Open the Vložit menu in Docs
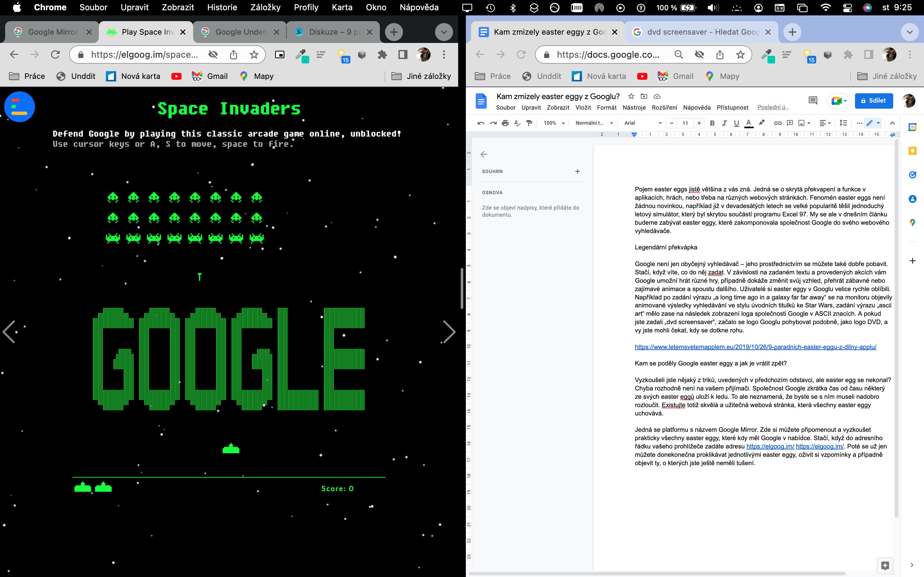The width and height of the screenshot is (924, 577). [583, 108]
